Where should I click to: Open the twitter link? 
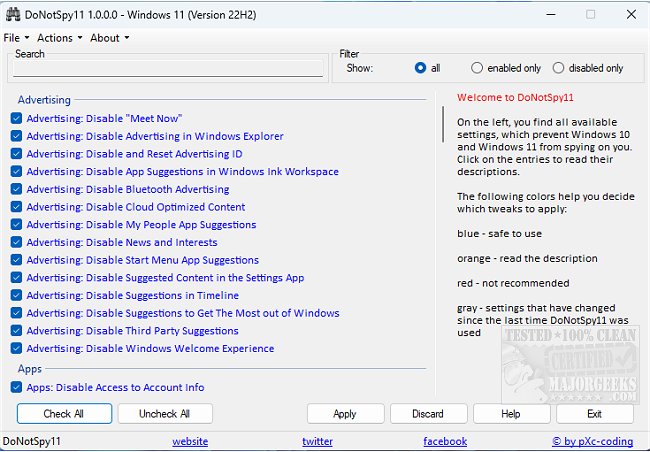pyautogui.click(x=318, y=442)
